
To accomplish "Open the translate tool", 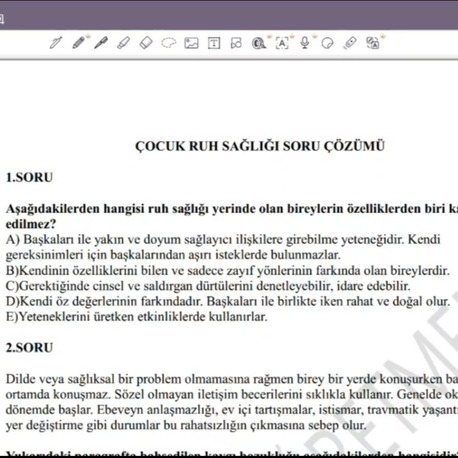I will click(x=373, y=43).
